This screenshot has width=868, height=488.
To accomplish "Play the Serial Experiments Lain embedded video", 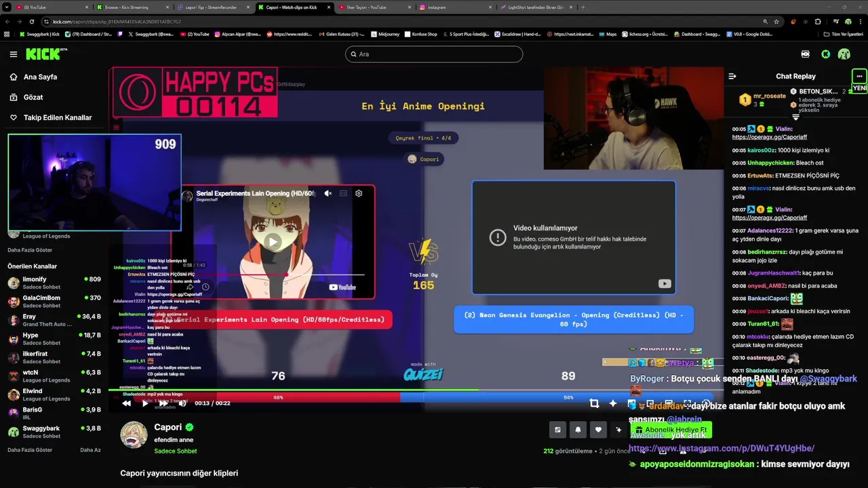I will coord(272,241).
